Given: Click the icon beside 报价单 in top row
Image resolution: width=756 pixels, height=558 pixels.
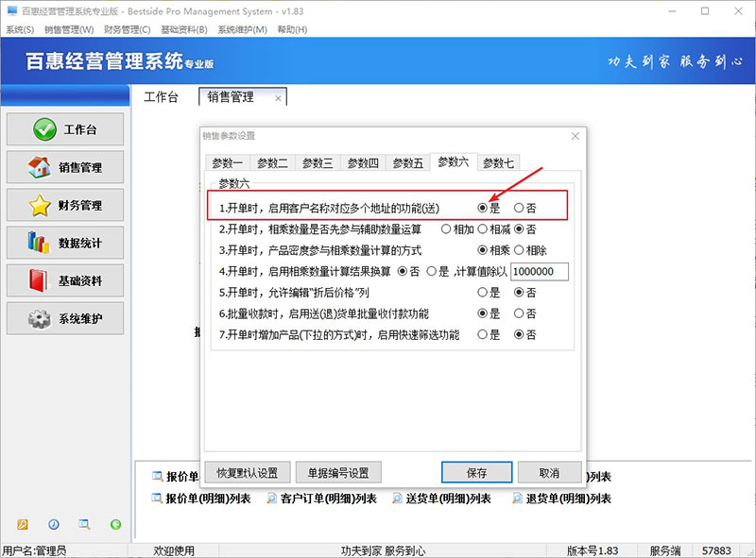Looking at the screenshot, I should tap(157, 476).
